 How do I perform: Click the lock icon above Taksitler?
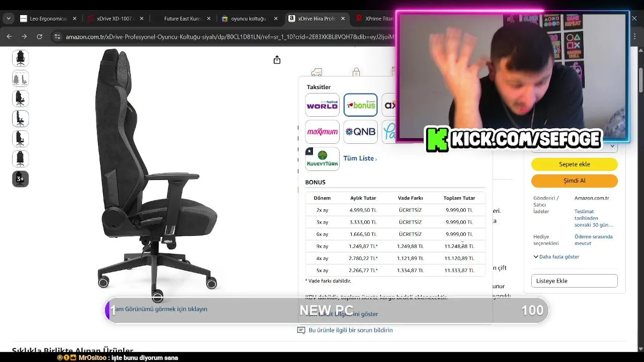click(356, 72)
